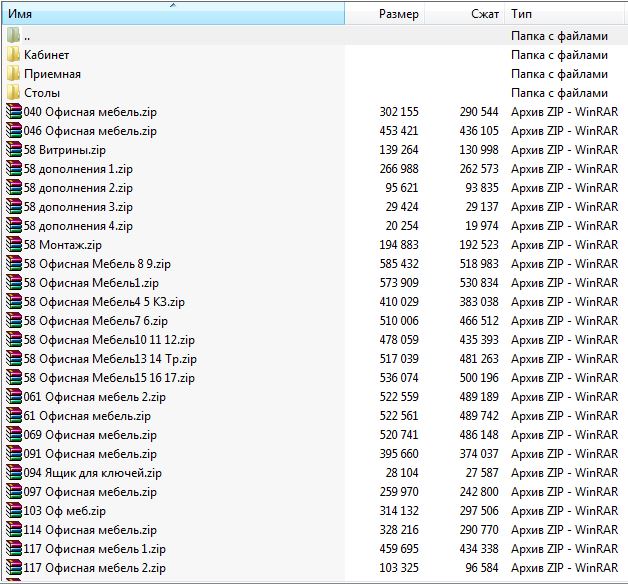Click the Приемная folder icon
The height and width of the screenshot is (584, 628).
(13, 74)
